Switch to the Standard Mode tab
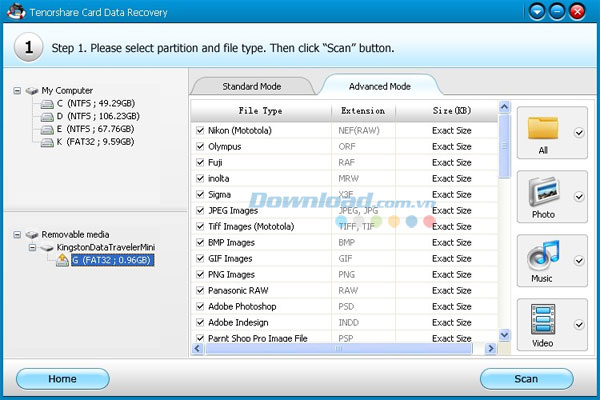This screenshot has width=600, height=400. click(x=252, y=86)
